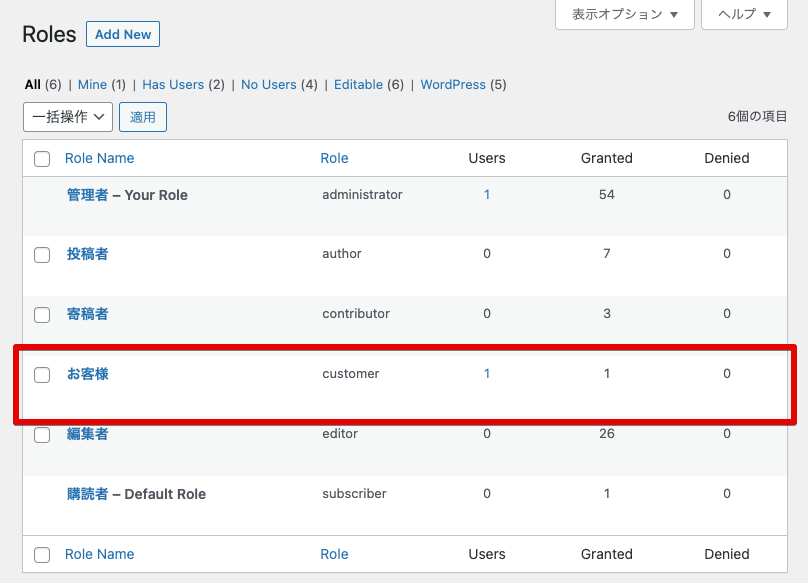Filter roles by Mine tab
The height and width of the screenshot is (583, 808).
(91, 85)
